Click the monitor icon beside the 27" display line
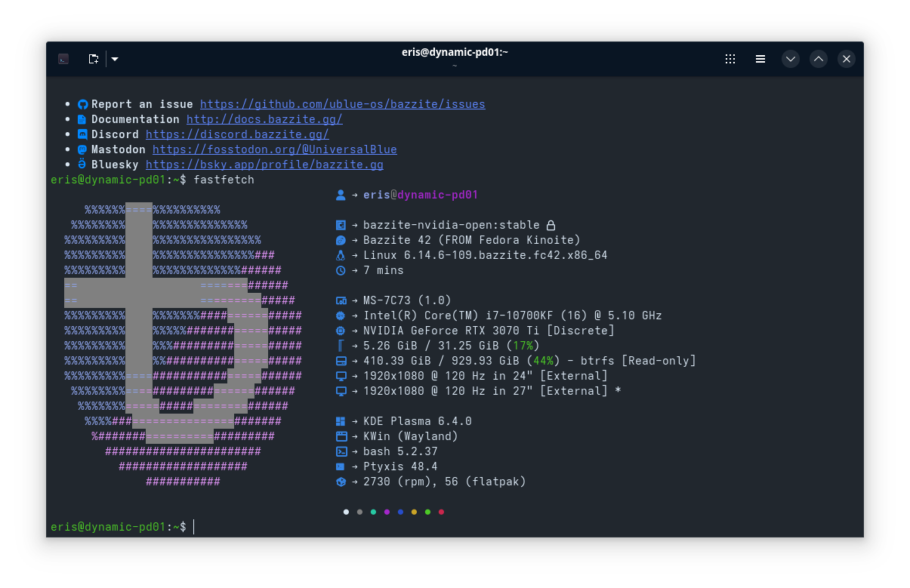The height and width of the screenshot is (588, 910). point(341,391)
